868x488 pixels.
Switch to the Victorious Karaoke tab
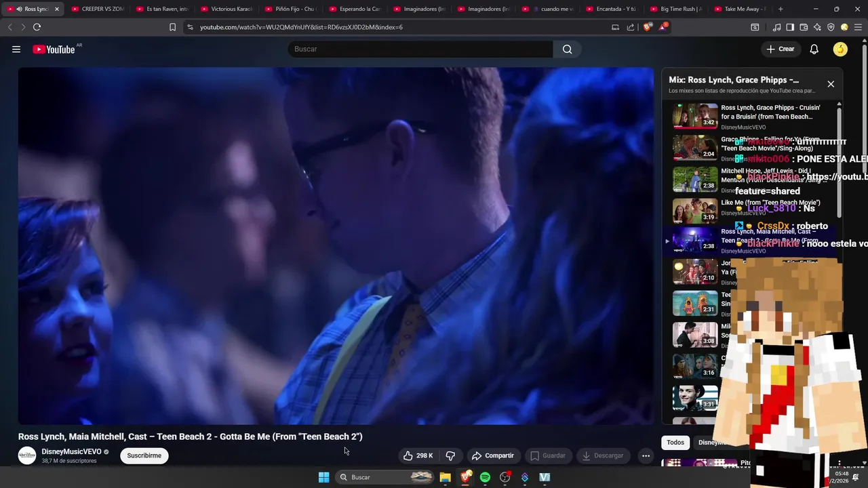click(x=227, y=9)
